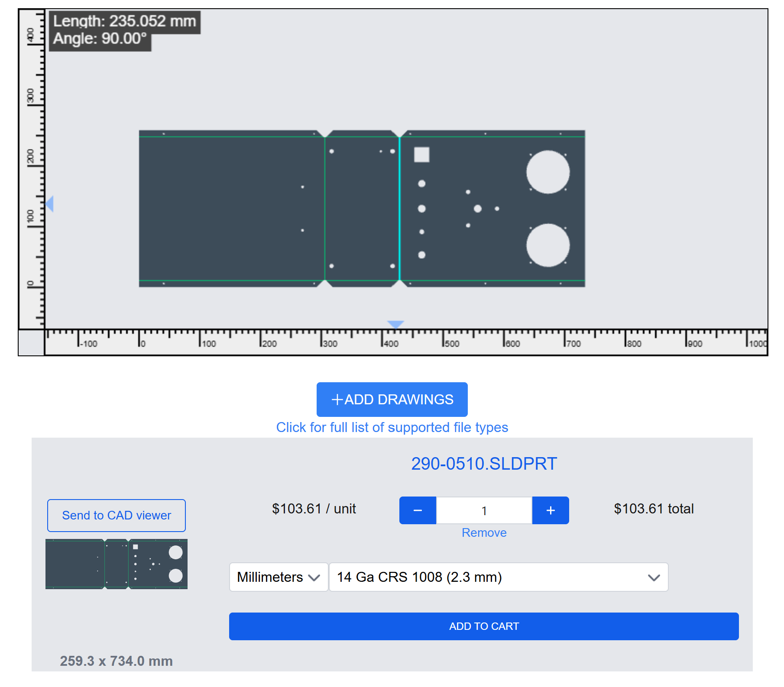Viewport: 784px width, 687px height.
Task: Click the square cutout on the part preview
Action: point(421,155)
